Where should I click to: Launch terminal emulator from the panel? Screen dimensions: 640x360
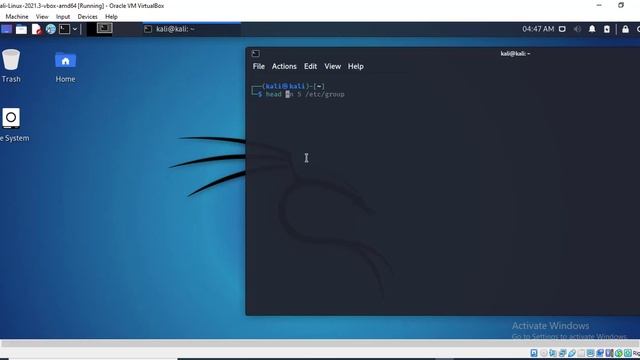[64, 29]
